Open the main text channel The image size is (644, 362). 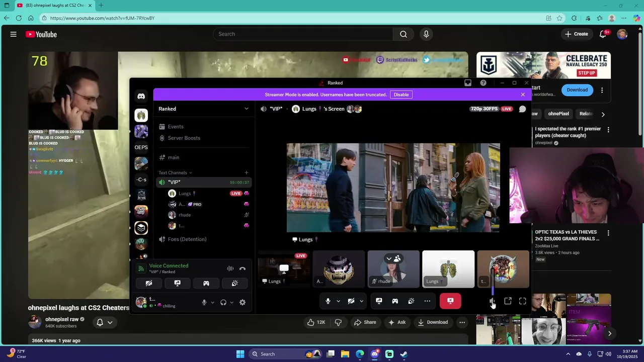pos(203,157)
